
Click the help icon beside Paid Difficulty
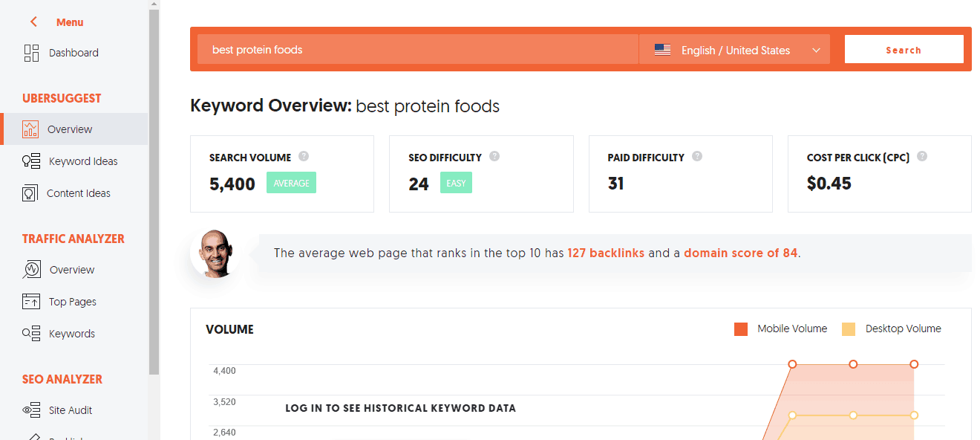point(697,157)
